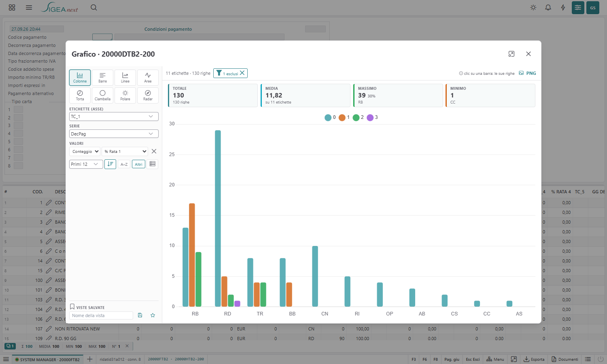Image resolution: width=607 pixels, height=364 pixels.
Task: Open notifications bell icon
Action: click(x=548, y=7)
